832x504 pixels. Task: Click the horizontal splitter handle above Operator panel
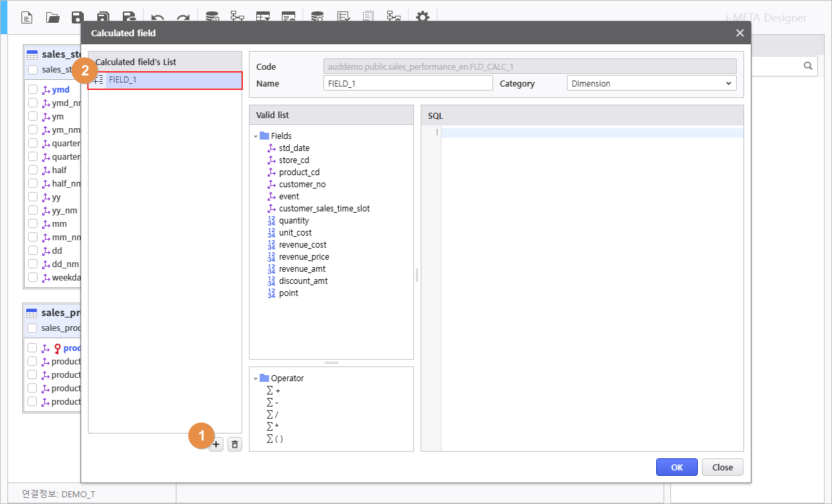click(x=331, y=363)
